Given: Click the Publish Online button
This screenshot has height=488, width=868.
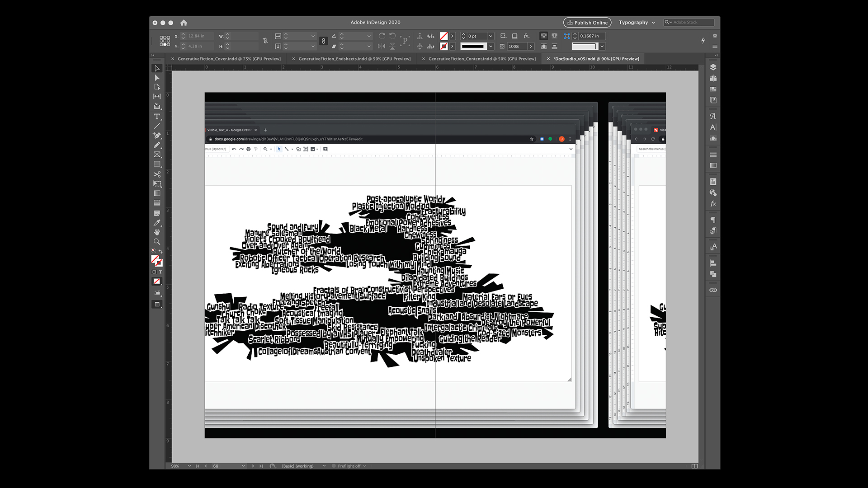Looking at the screenshot, I should click(587, 22).
